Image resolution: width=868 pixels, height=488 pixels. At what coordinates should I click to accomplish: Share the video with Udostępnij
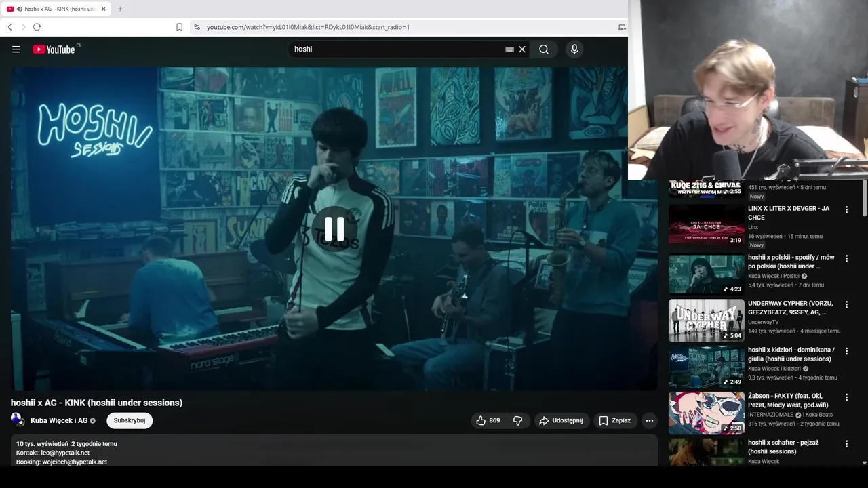561,421
